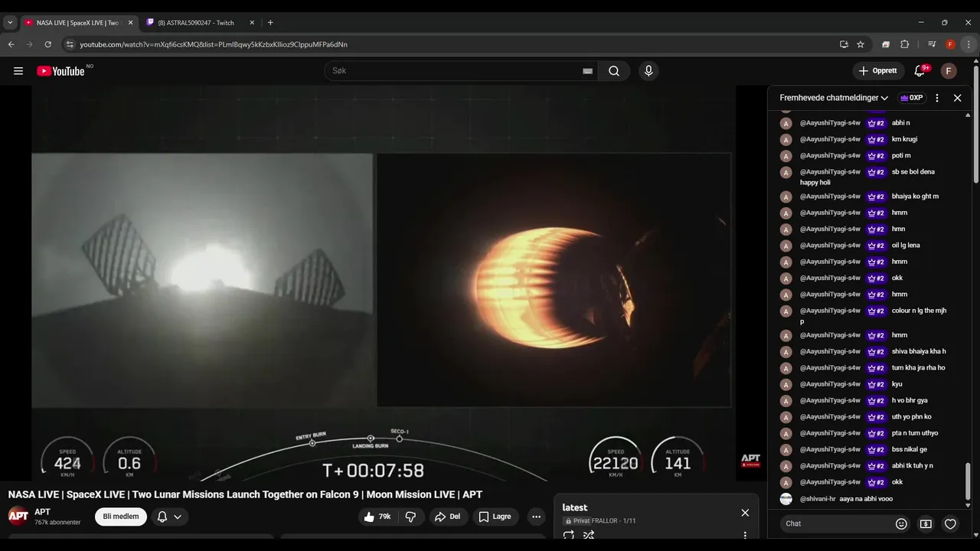Image resolution: width=980 pixels, height=551 pixels.
Task: Open the APT channel name link
Action: click(42, 512)
